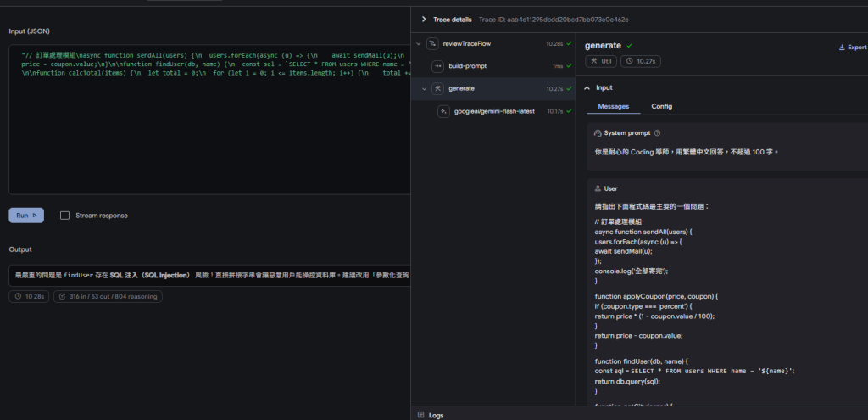Image resolution: width=868 pixels, height=420 pixels.
Task: Click the User person icon
Action: coord(598,188)
